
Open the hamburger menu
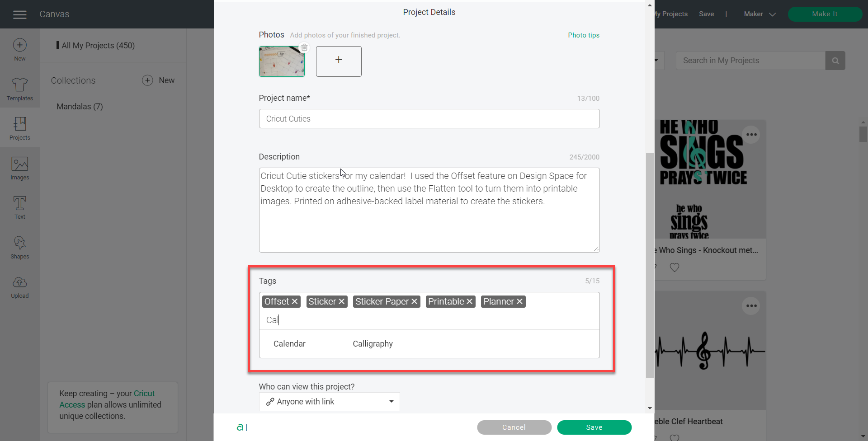19,14
